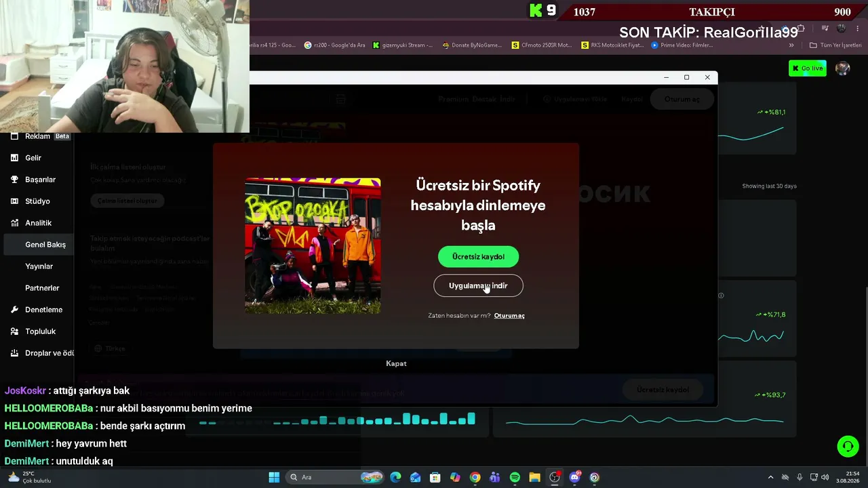
Task: Click the dimmed Ücretsiz kaydol banner button in Spotify
Action: tap(663, 390)
